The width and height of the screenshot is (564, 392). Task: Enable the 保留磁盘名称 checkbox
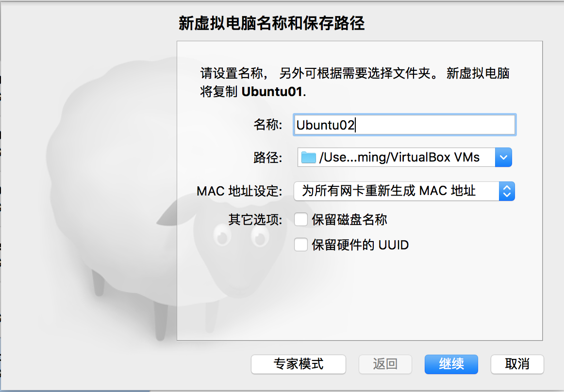coord(301,219)
